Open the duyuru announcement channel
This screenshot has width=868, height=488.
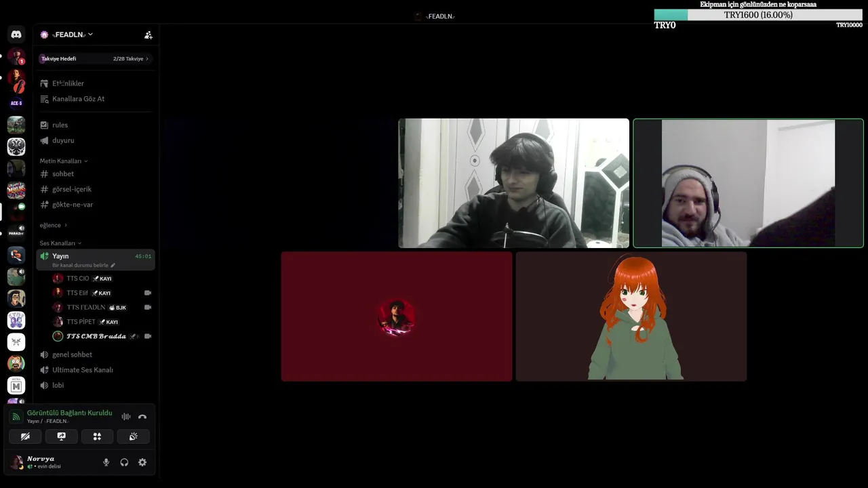(96, 140)
